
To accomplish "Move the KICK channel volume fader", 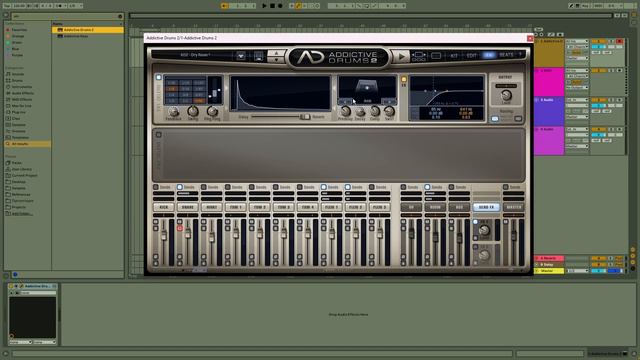I will 164,236.
